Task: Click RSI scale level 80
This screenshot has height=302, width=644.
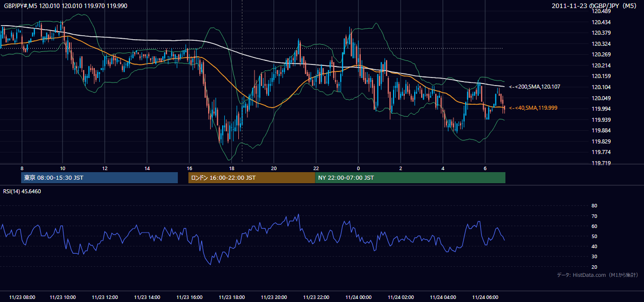Action: (594, 206)
